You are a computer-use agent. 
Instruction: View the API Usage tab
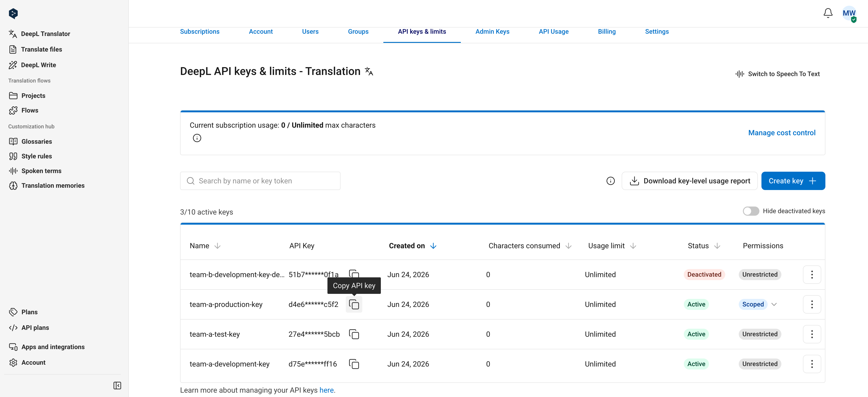[x=554, y=32]
